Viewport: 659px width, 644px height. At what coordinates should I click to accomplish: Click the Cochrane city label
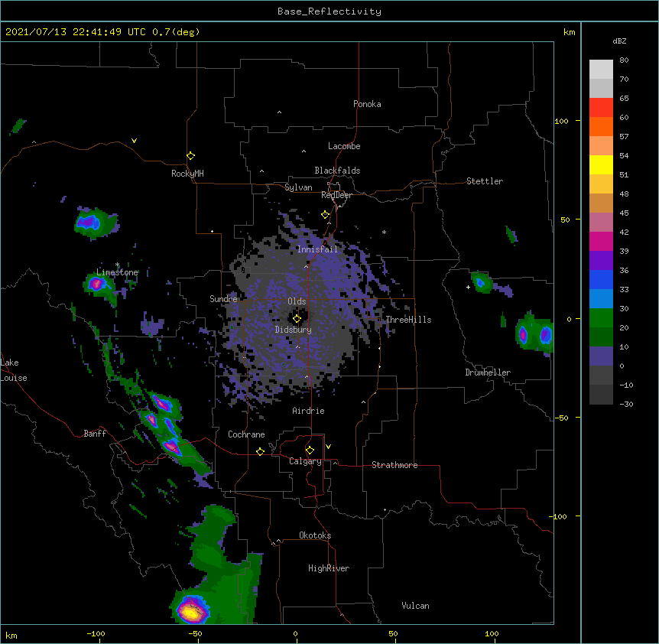point(246,434)
